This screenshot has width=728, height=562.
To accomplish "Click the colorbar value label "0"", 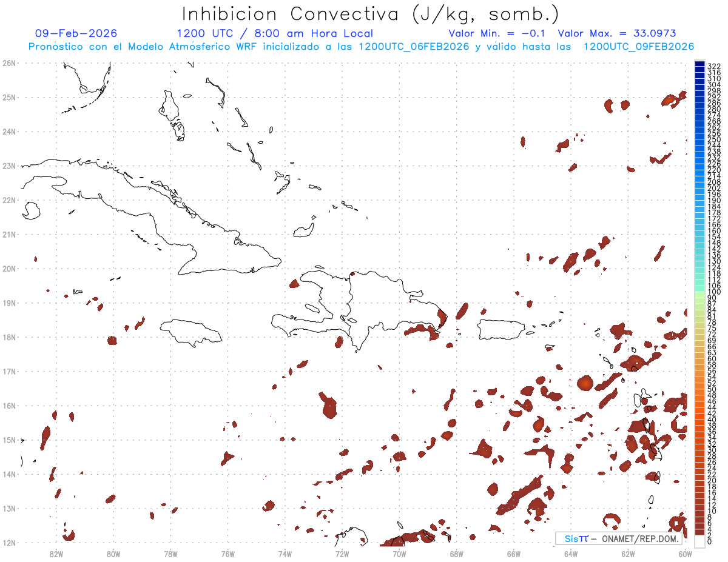I will (710, 541).
